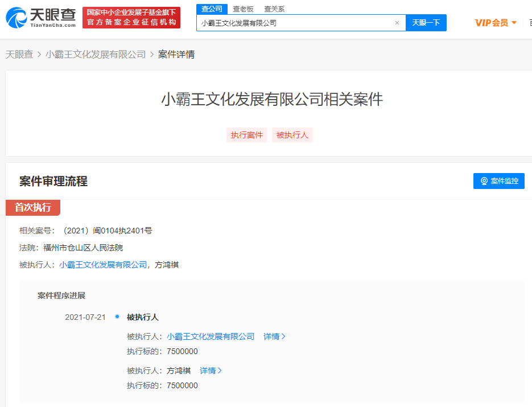532x407 pixels.
Task: Click the 国家中小企业发展子基金旗下 red banner
Action: click(131, 18)
